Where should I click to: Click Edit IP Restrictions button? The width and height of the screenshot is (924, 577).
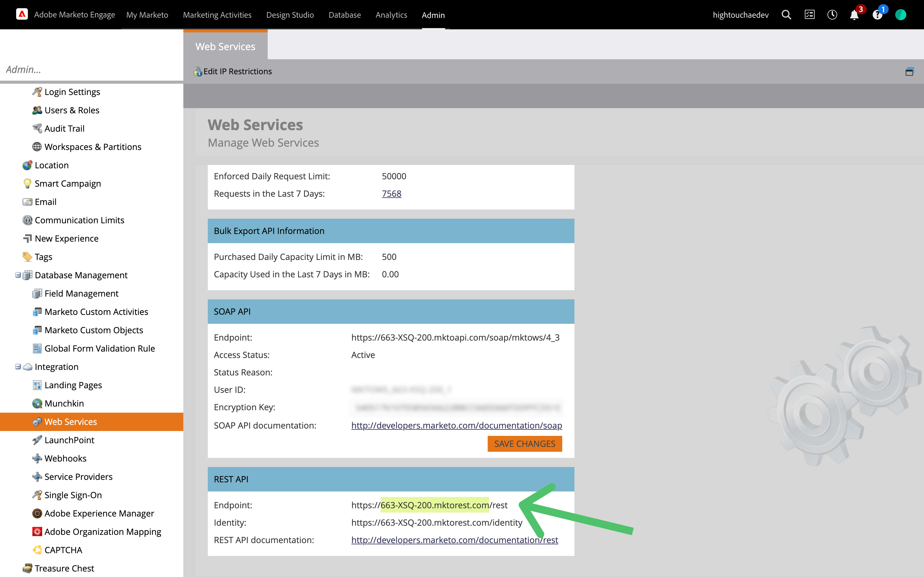(x=233, y=71)
